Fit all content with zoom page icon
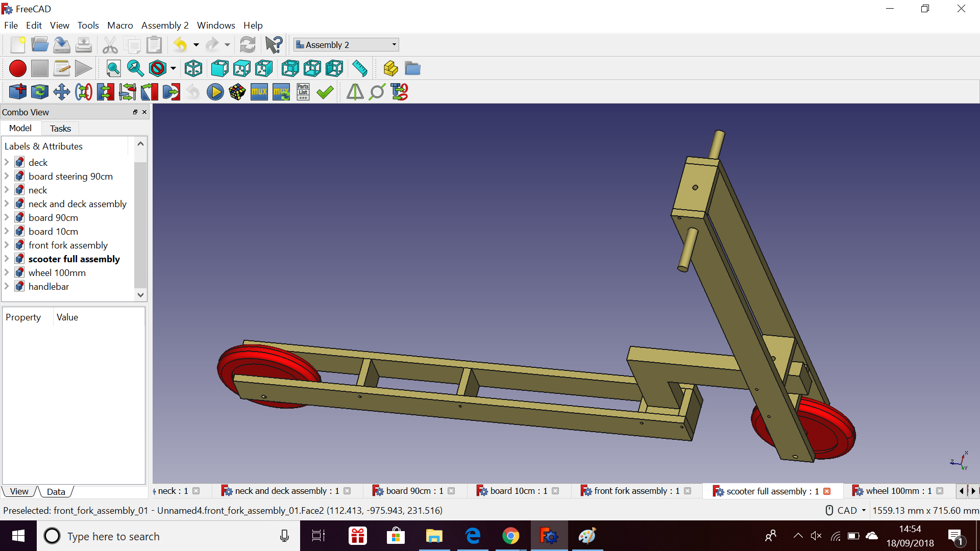Image resolution: width=980 pixels, height=551 pixels. 113,68
